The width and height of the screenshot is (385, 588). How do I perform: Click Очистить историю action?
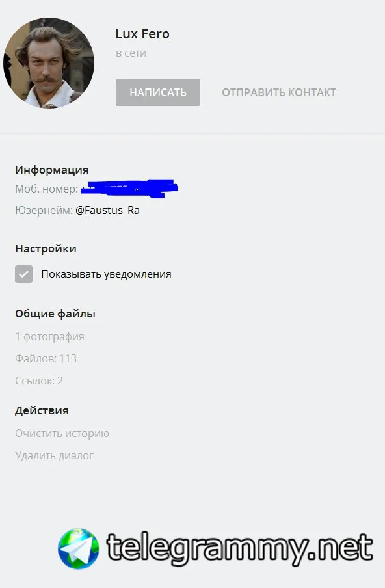click(x=62, y=433)
